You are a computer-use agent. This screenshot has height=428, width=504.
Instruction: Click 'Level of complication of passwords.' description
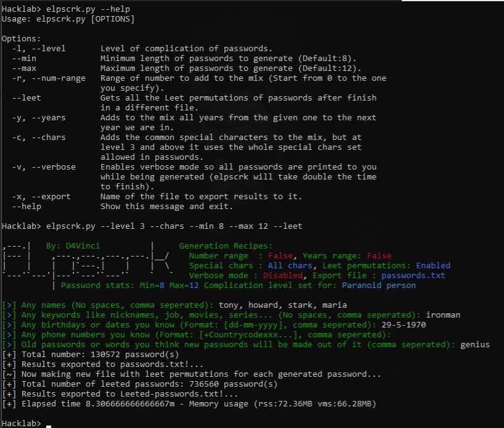187,49
